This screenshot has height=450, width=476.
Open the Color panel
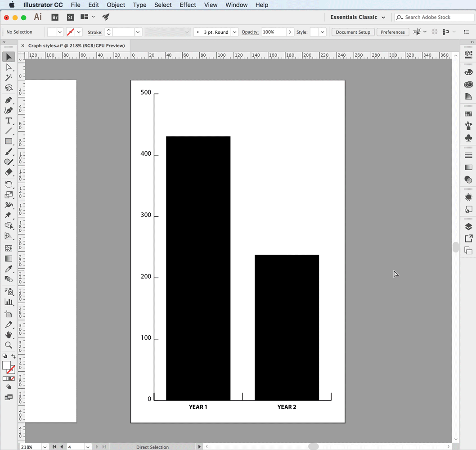468,72
